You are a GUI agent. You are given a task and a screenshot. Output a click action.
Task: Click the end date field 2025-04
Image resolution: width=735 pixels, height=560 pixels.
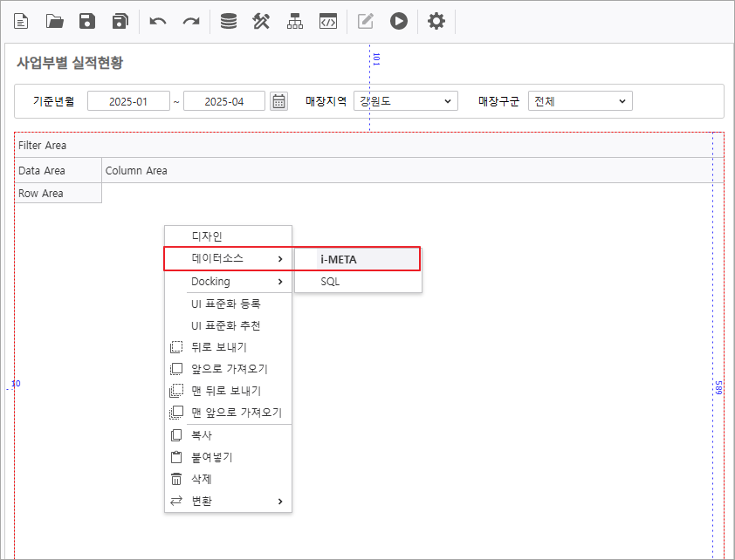pyautogui.click(x=223, y=101)
